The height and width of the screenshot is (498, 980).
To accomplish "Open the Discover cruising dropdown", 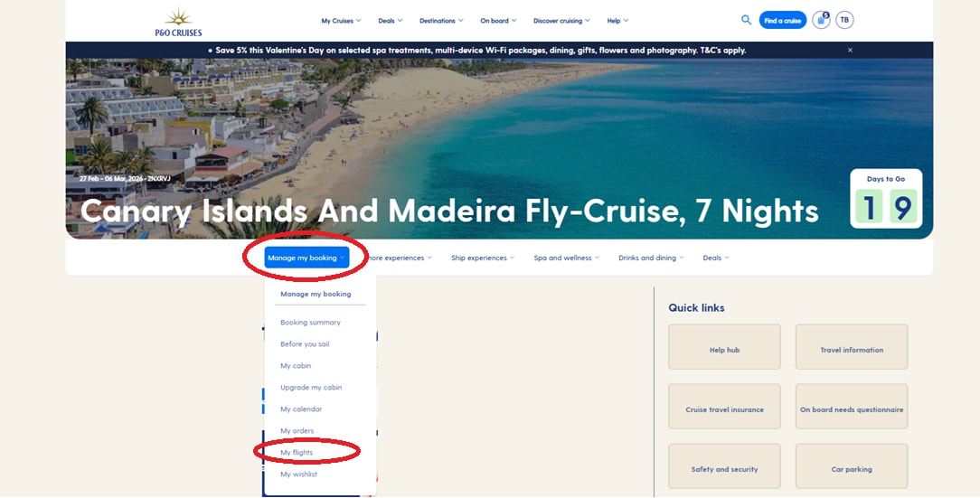I will click(561, 21).
